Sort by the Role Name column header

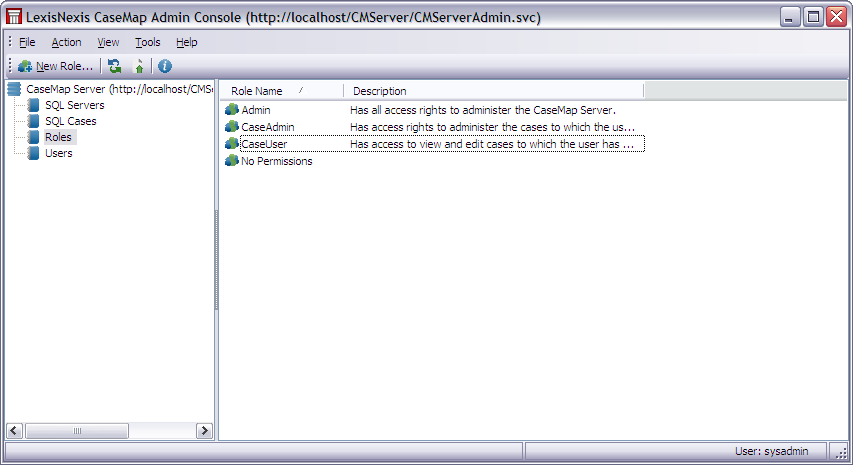click(x=282, y=91)
